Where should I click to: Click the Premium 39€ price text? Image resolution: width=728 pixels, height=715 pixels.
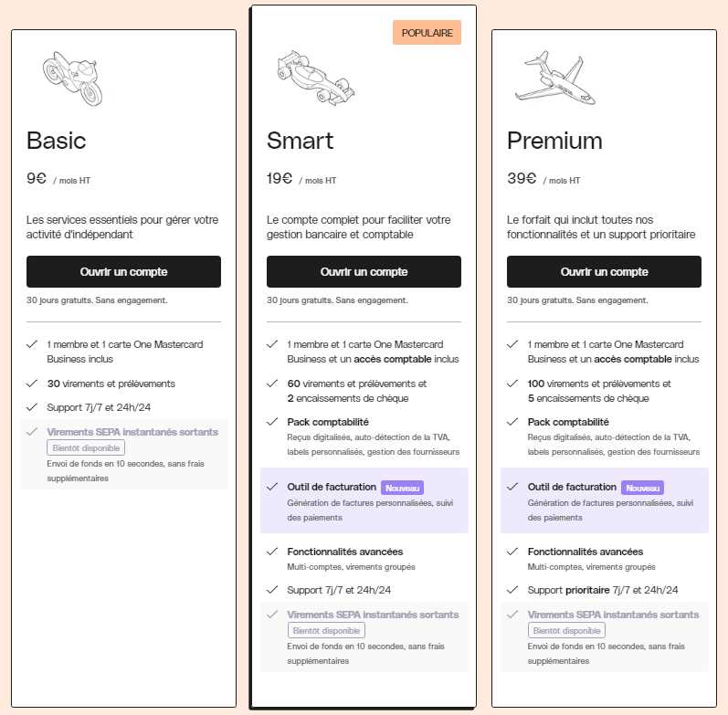(522, 178)
